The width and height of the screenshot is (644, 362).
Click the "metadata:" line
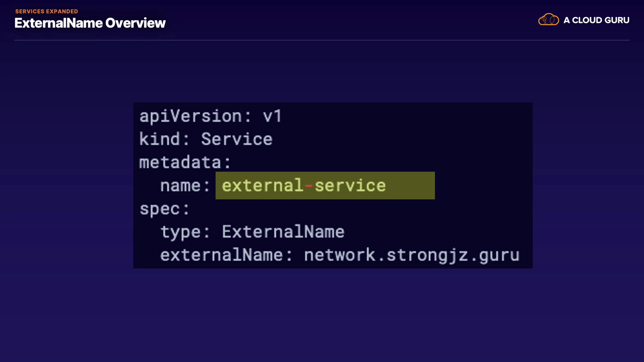click(185, 163)
